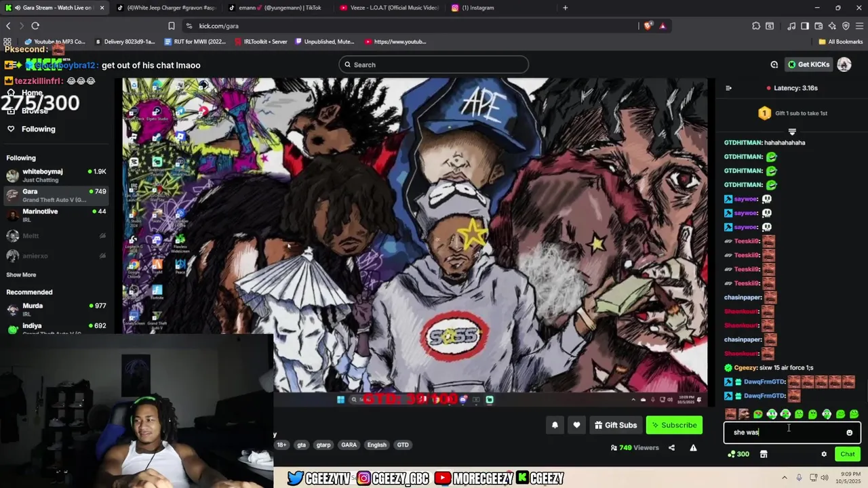Screen dimensions: 868x488
Task: Close the Gara Stream tab
Action: [102, 7]
